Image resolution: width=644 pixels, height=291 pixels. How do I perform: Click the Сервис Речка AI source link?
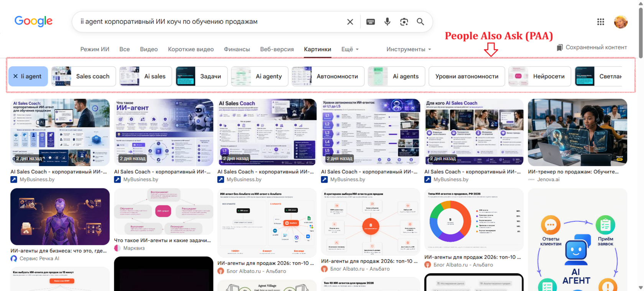(x=39, y=258)
